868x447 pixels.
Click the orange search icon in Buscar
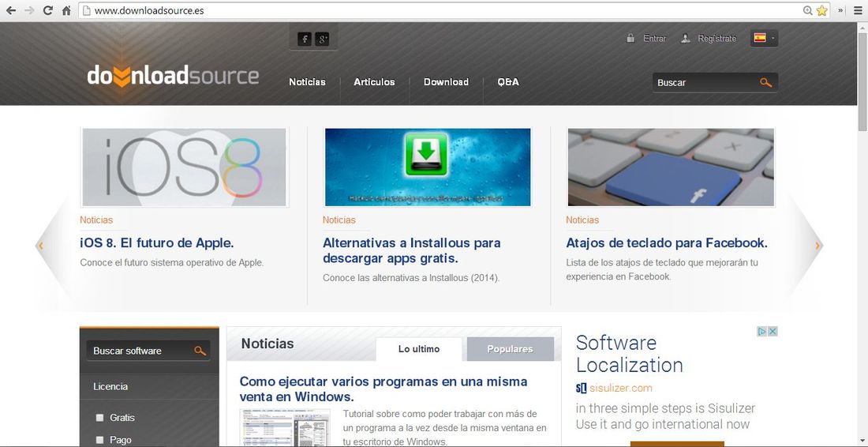[x=765, y=83]
